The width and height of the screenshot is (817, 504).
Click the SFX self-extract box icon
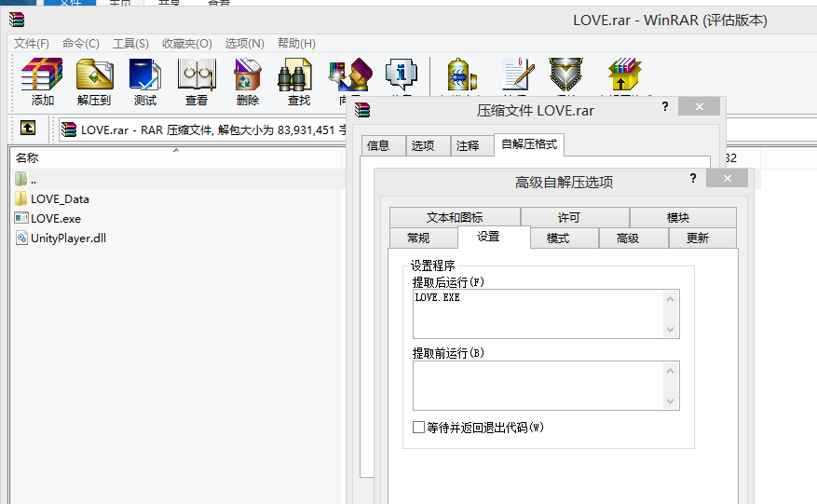click(624, 76)
